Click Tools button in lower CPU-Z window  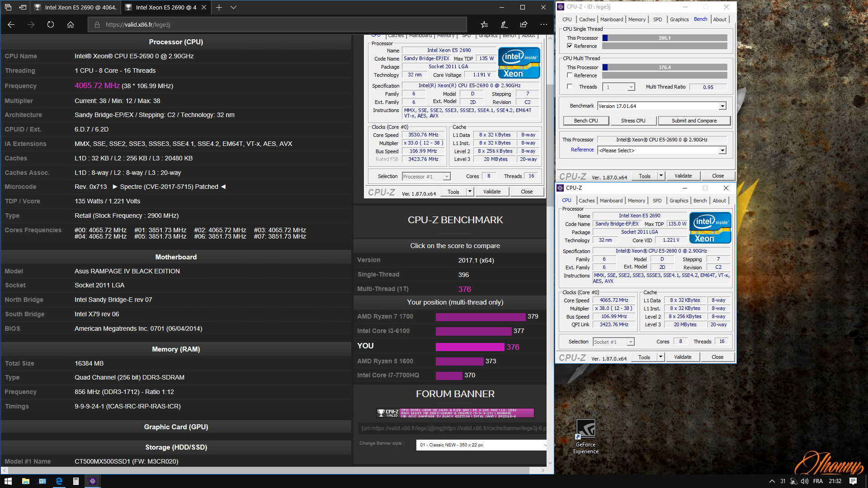644,357
